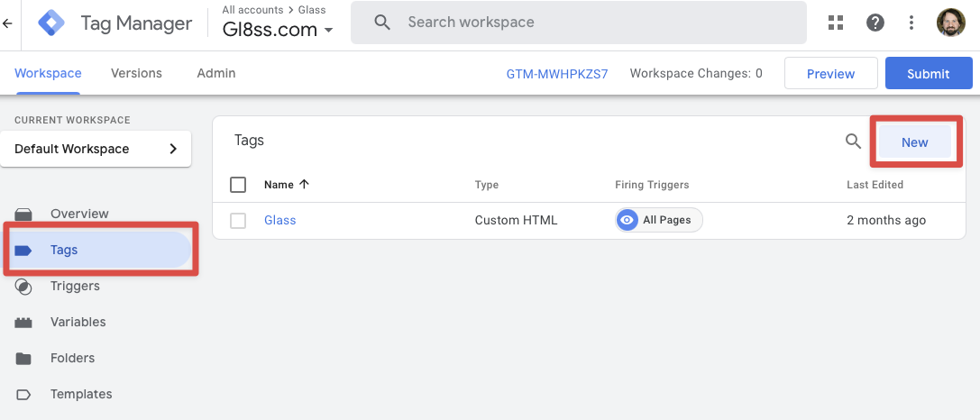
Task: Click the Triggers circle icon
Action: pos(23,287)
